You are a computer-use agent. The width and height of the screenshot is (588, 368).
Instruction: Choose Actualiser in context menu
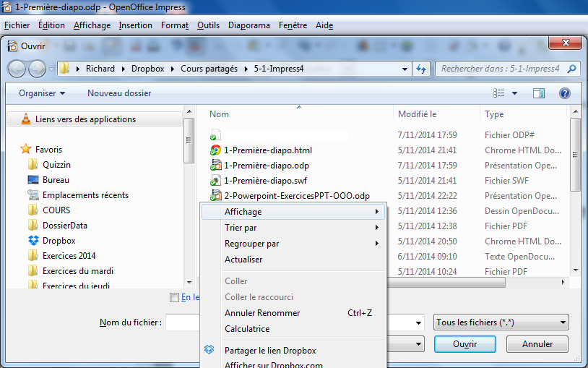pyautogui.click(x=293, y=260)
